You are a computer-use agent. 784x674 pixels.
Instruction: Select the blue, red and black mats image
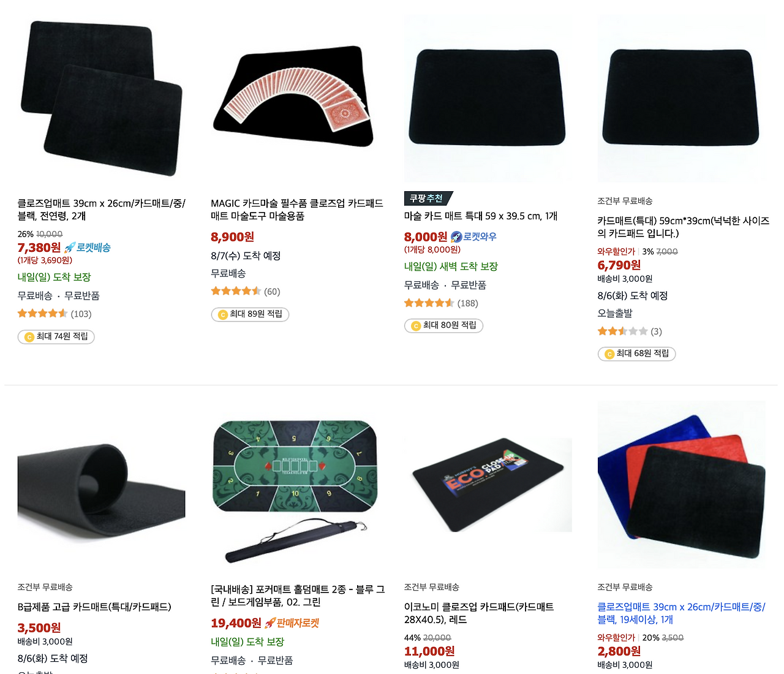pos(682,485)
